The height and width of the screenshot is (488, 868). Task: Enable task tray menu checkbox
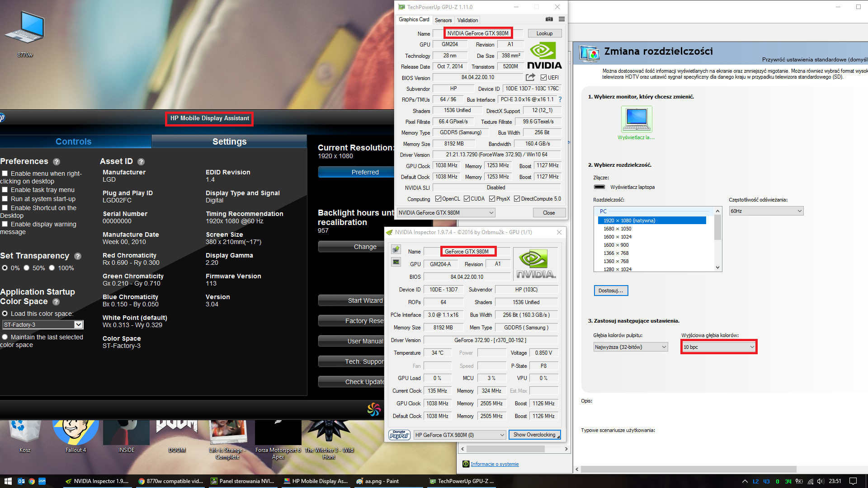click(x=5, y=190)
